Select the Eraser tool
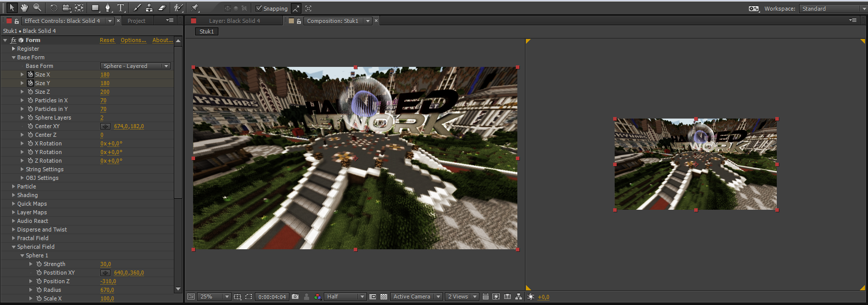 tap(162, 8)
